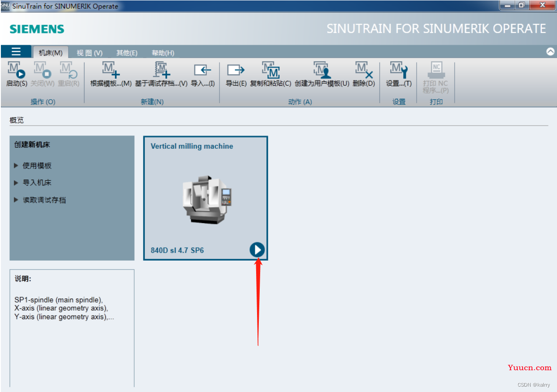
Task: Click the SIEMENS logo
Action: coord(37,29)
